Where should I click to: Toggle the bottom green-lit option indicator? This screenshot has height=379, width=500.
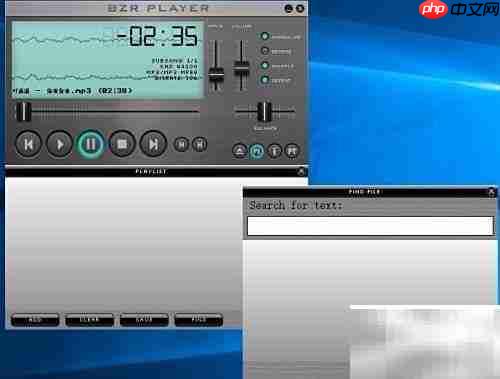click(265, 80)
